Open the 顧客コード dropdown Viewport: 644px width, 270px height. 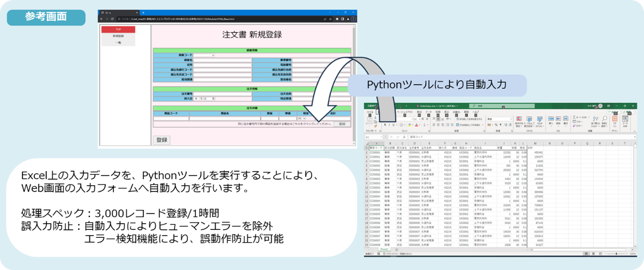click(204, 55)
